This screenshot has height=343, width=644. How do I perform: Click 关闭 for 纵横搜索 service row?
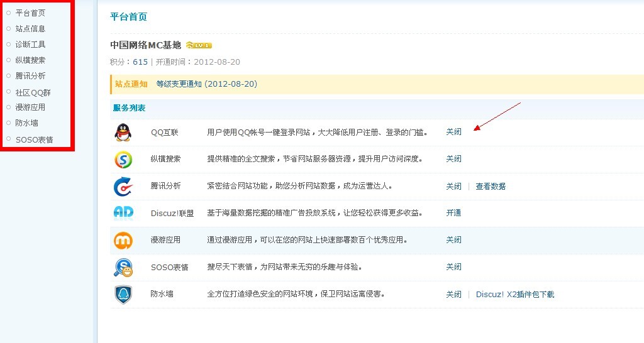(454, 159)
